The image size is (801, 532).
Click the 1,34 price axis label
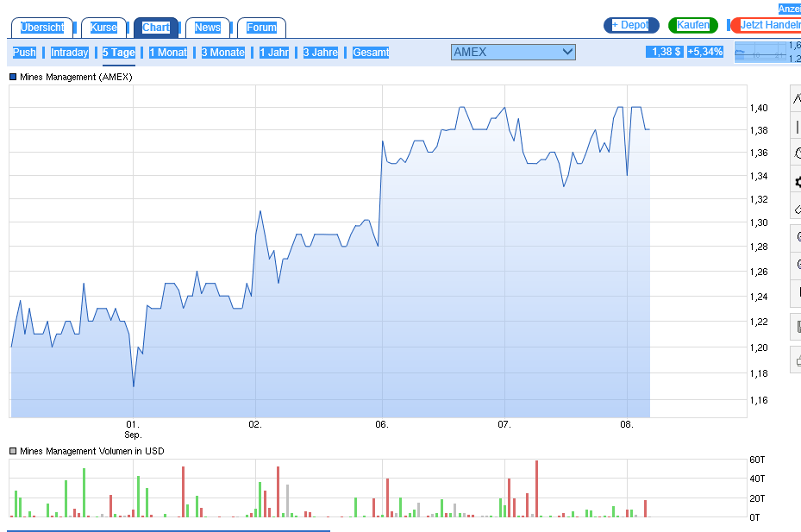[x=759, y=176]
